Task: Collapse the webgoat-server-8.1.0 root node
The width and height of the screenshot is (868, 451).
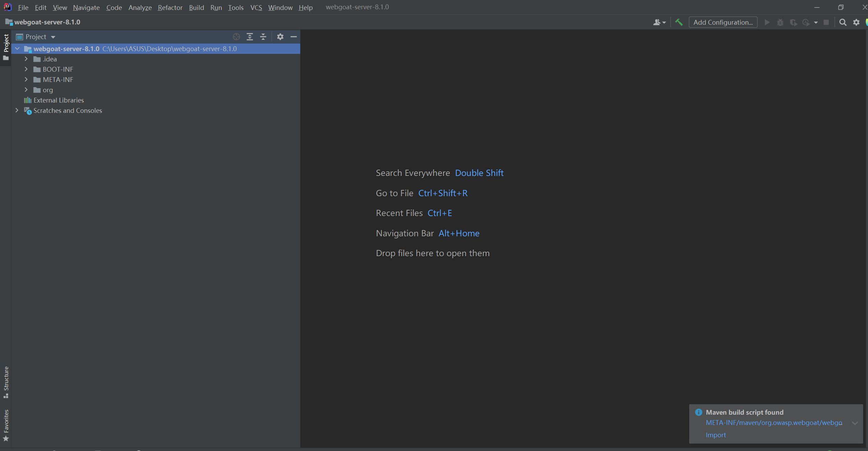Action: click(17, 49)
